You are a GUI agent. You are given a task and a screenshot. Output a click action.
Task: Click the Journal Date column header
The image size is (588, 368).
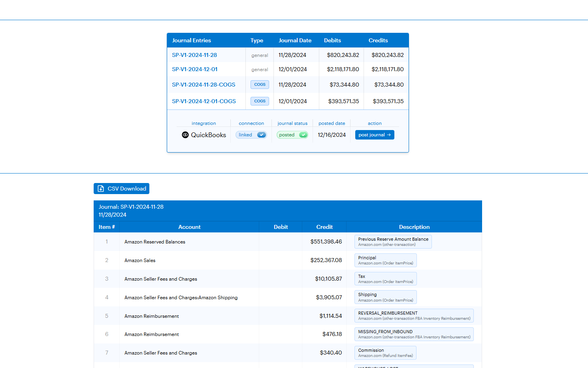(295, 40)
